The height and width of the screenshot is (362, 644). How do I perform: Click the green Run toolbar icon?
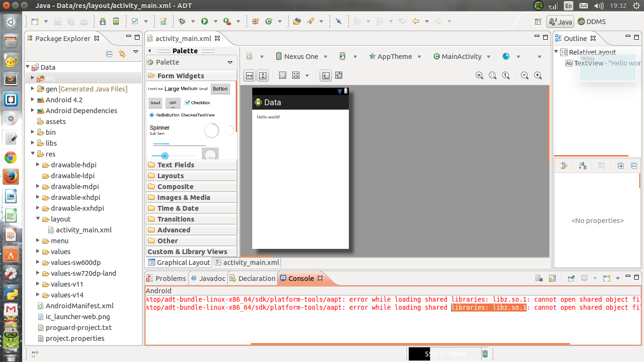click(x=205, y=21)
